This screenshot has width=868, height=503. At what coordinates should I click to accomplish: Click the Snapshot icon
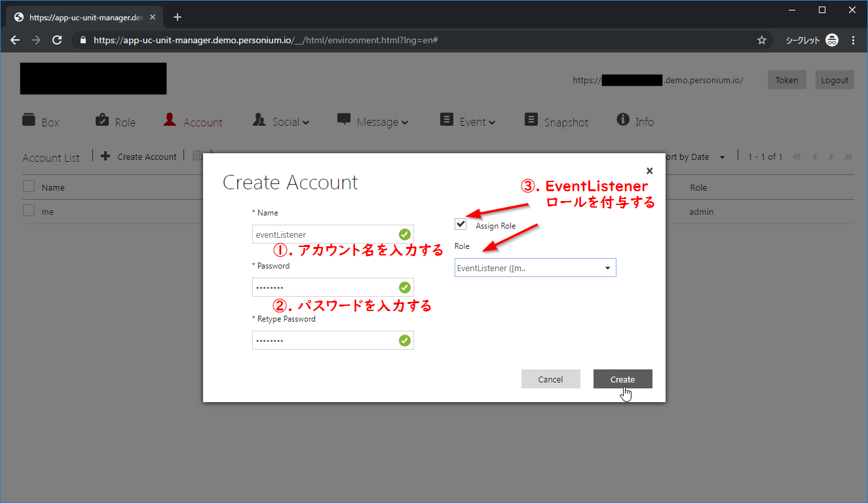(x=531, y=119)
